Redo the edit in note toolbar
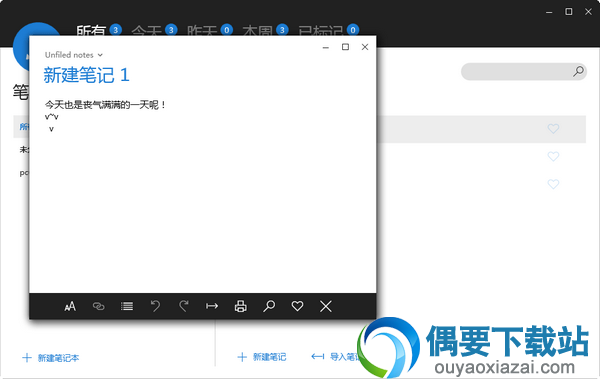The width and height of the screenshot is (600, 379). [184, 306]
